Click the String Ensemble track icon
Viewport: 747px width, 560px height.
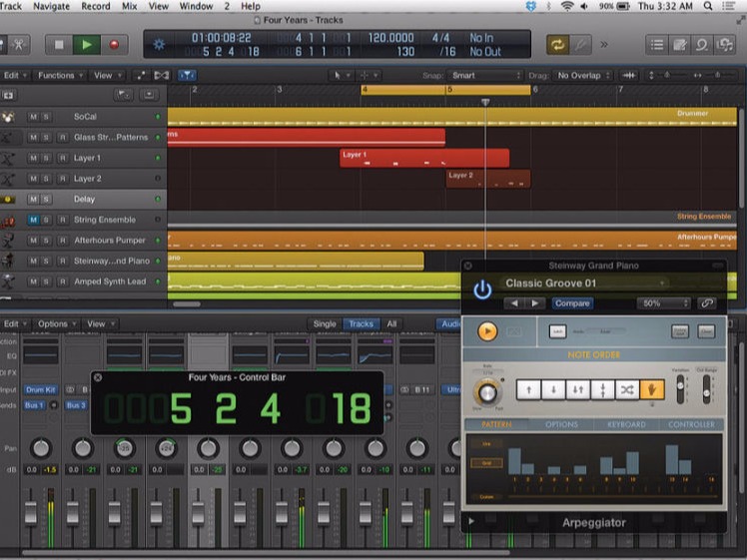click(8, 220)
